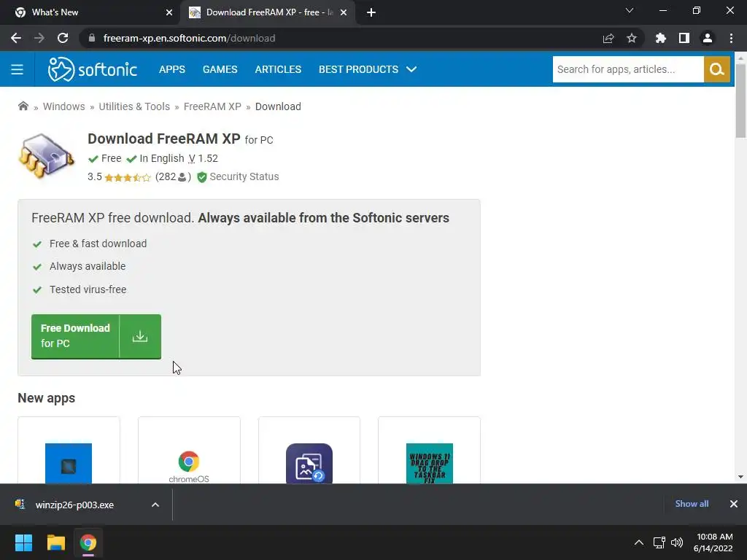Open the Articles section
Image resolution: width=747 pixels, height=560 pixels.
[278, 69]
